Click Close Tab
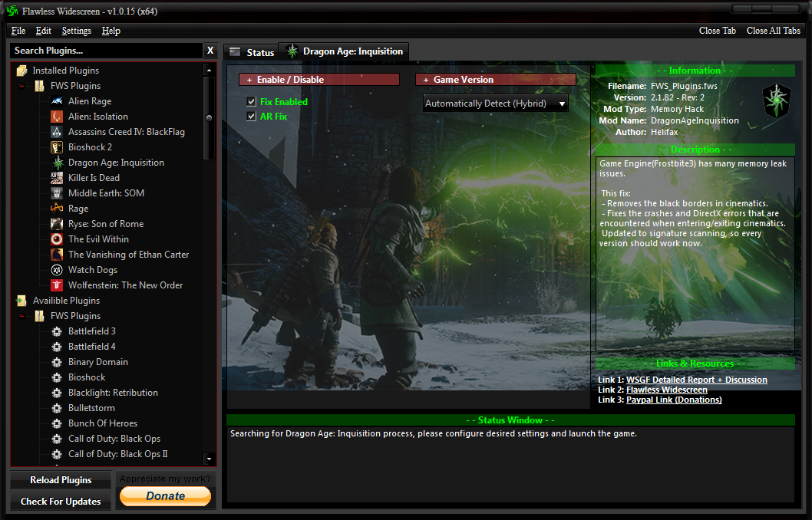 (x=718, y=31)
